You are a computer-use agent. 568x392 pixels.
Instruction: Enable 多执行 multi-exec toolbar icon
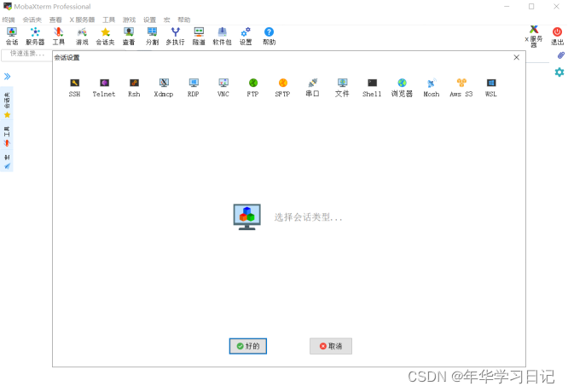176,36
